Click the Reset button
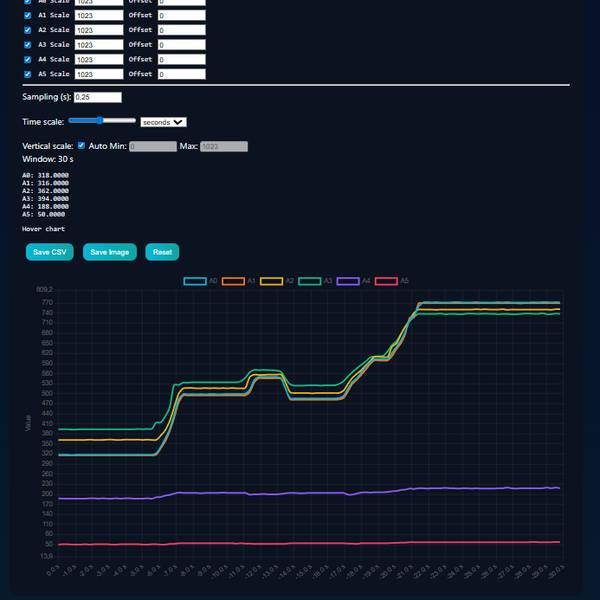This screenshot has height=600, width=600. click(162, 252)
